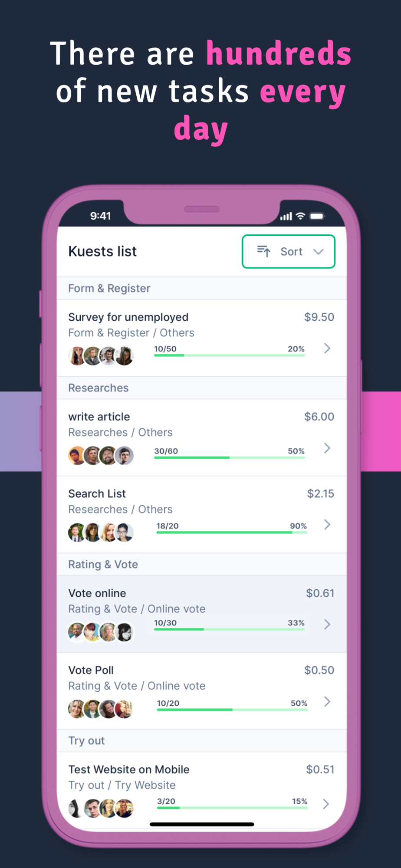Viewport: 401px width, 868px height.
Task: Tap the Wi-Fi status bar icon
Action: 301,216
